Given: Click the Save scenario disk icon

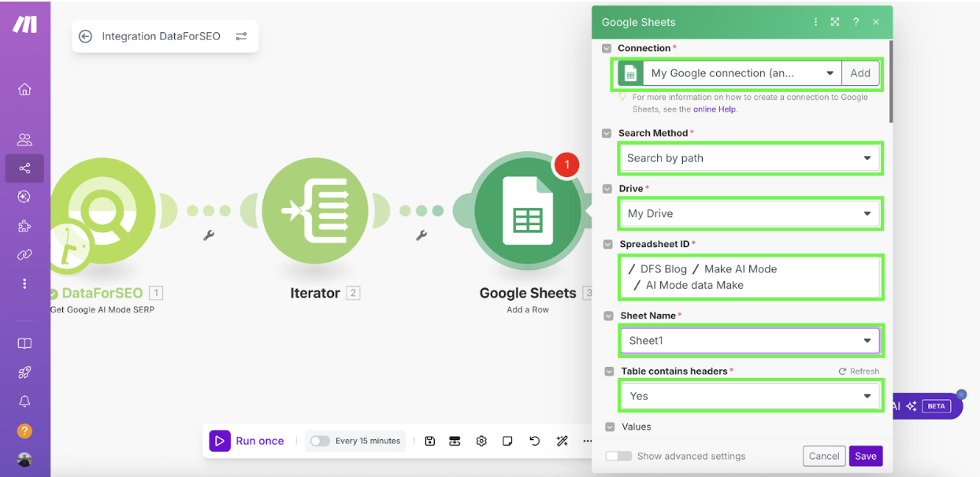Looking at the screenshot, I should click(429, 441).
